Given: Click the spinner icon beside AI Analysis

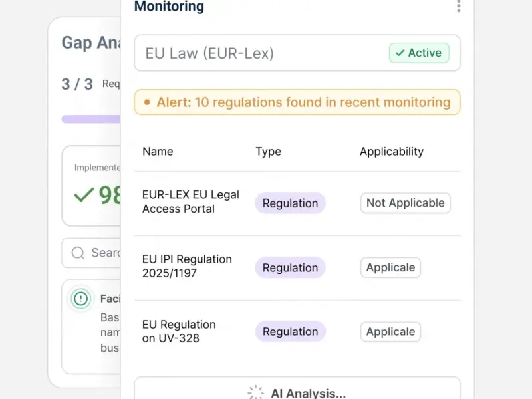Looking at the screenshot, I should (255, 392).
